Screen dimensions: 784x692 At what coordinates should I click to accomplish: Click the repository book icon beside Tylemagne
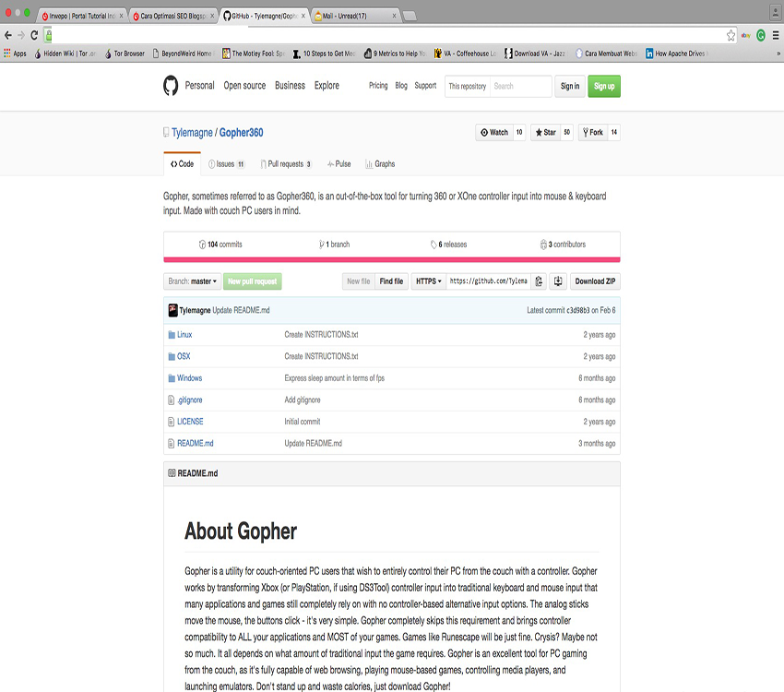pyautogui.click(x=166, y=133)
